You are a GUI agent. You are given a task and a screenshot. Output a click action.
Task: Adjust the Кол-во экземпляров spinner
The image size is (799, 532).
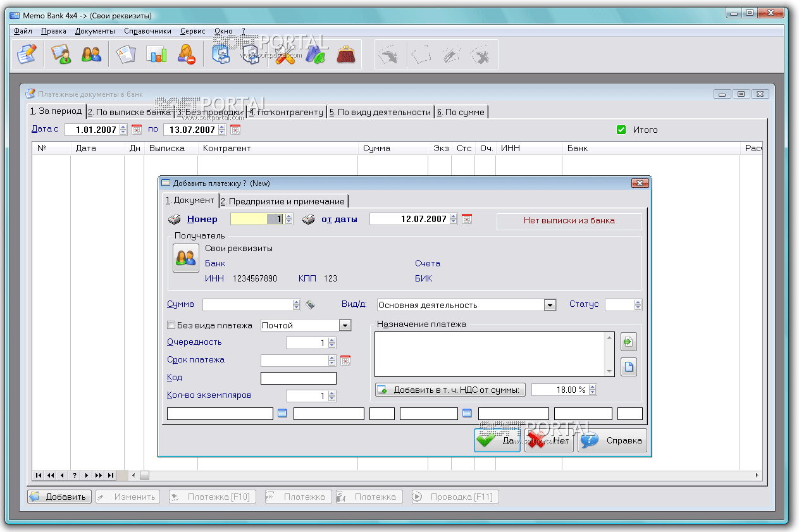(x=332, y=396)
